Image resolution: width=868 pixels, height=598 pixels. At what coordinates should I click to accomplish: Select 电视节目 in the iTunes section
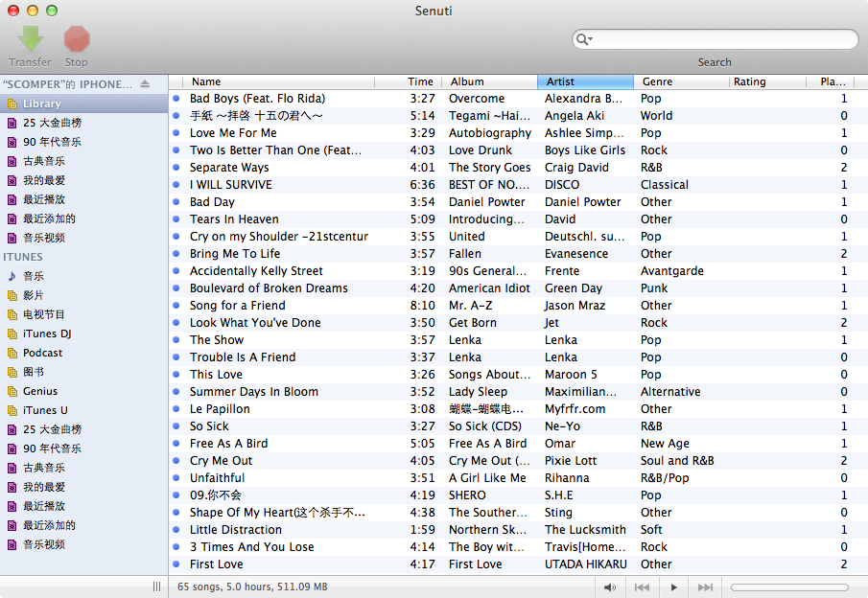83,314
